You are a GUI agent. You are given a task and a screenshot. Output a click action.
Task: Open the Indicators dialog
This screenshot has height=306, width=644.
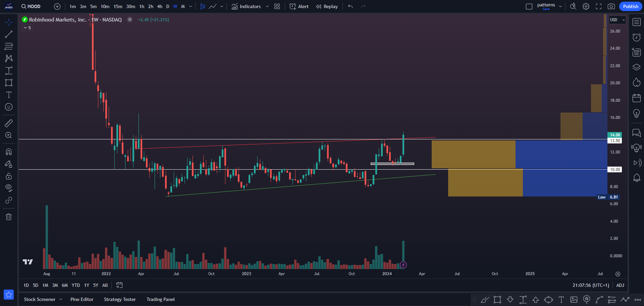tap(246, 6)
